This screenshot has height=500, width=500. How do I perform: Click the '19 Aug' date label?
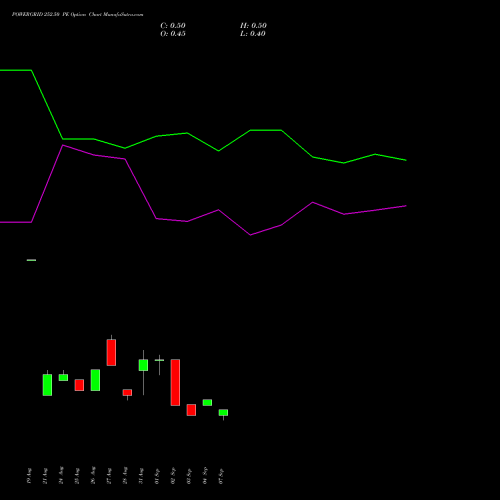(29, 476)
